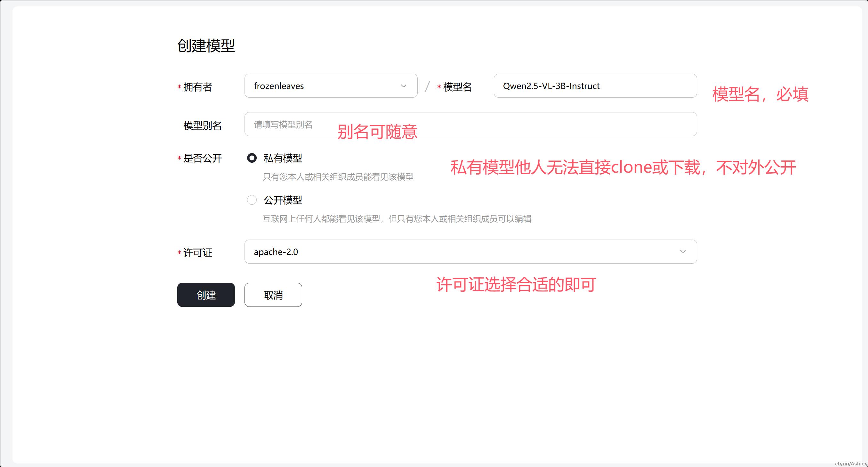This screenshot has width=868, height=467.
Task: Select the 公开模型 radio button
Action: pyautogui.click(x=252, y=200)
